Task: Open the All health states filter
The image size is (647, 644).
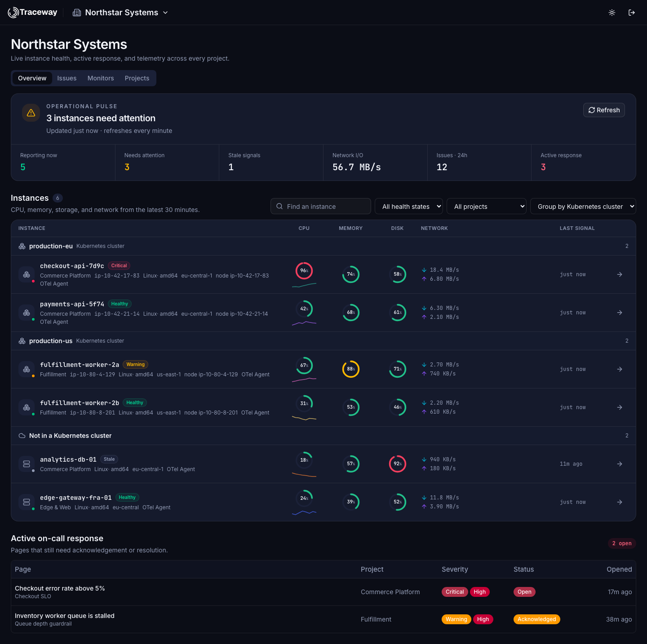Action: [409, 207]
